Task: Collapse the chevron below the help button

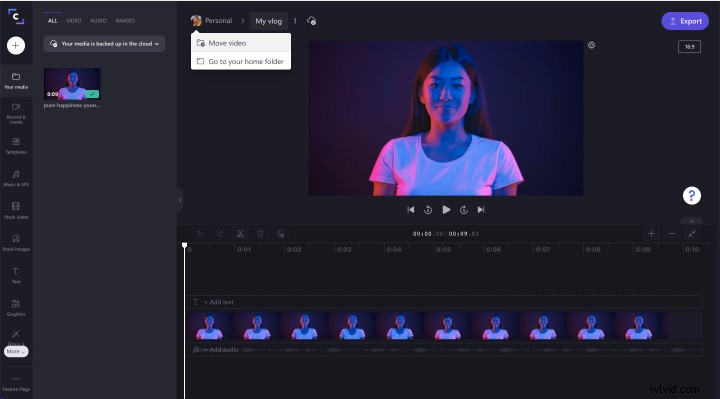Action: 692,221
